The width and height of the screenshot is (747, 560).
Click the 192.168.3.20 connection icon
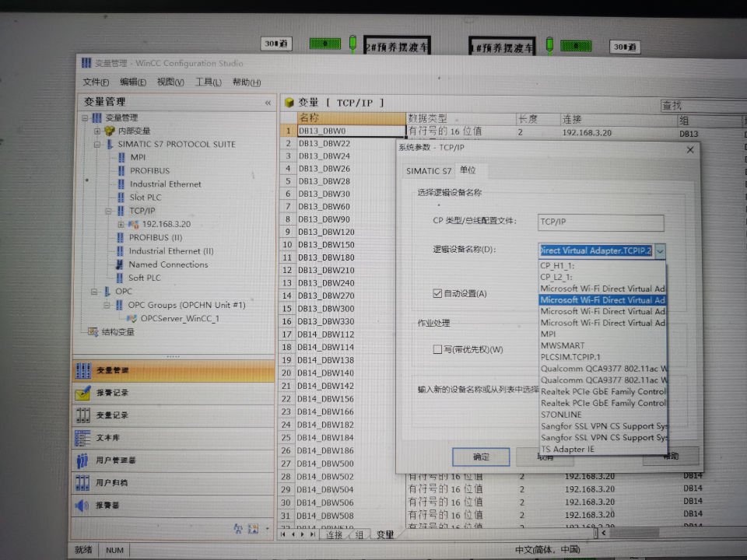[133, 224]
